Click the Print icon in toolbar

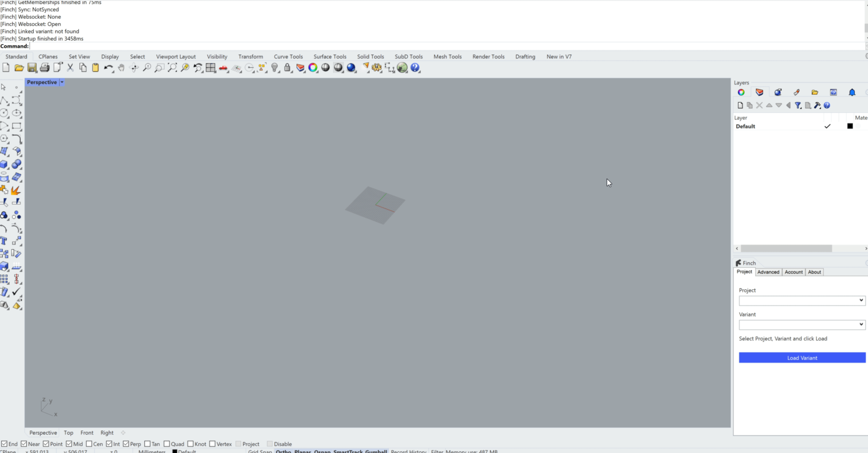(45, 68)
